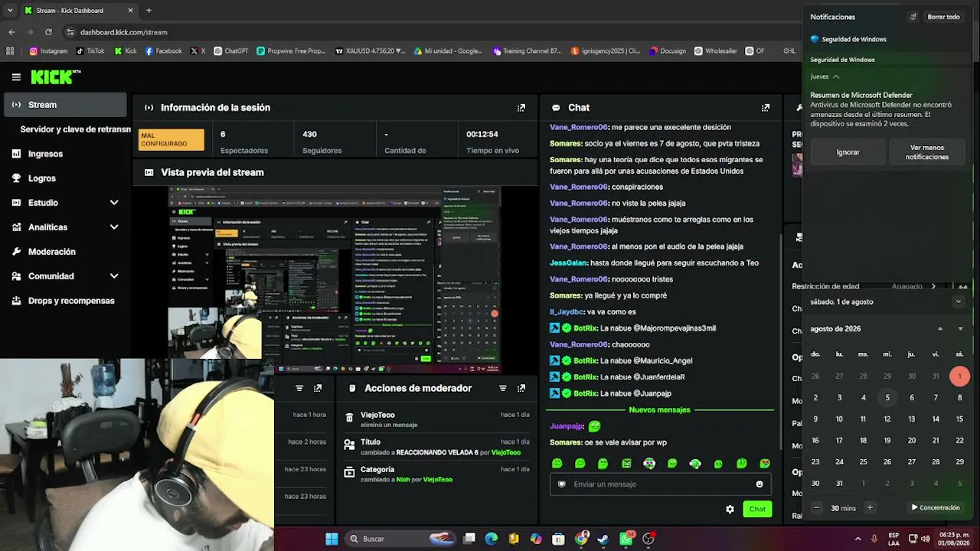Select day 15 in the August calendar
Screen dimensions: 980x551
(x=959, y=419)
